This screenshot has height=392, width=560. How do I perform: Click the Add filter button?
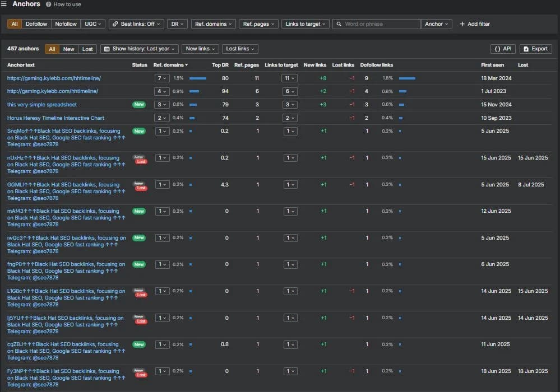coord(475,24)
